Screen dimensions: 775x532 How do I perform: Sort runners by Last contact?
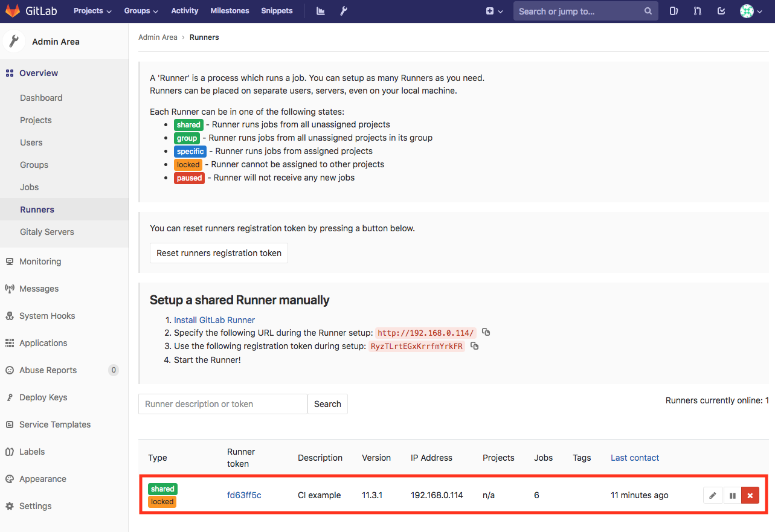tap(634, 458)
